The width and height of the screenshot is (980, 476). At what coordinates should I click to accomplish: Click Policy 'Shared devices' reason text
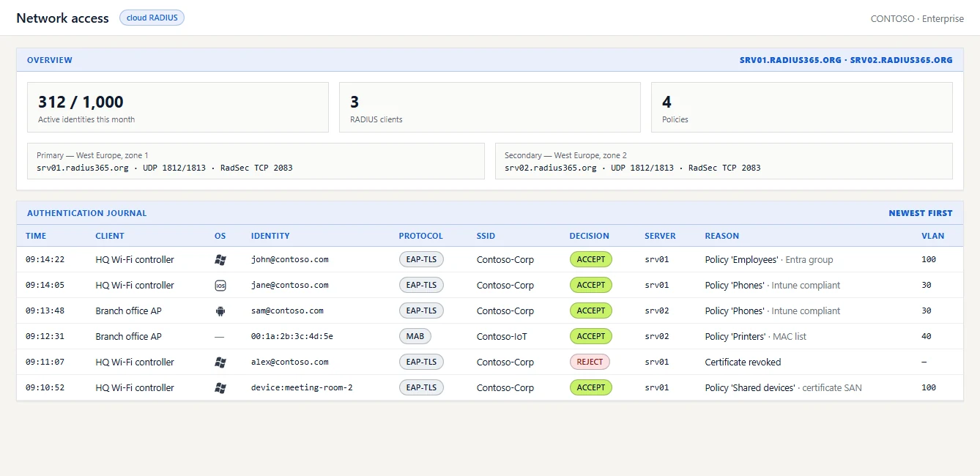tap(784, 387)
